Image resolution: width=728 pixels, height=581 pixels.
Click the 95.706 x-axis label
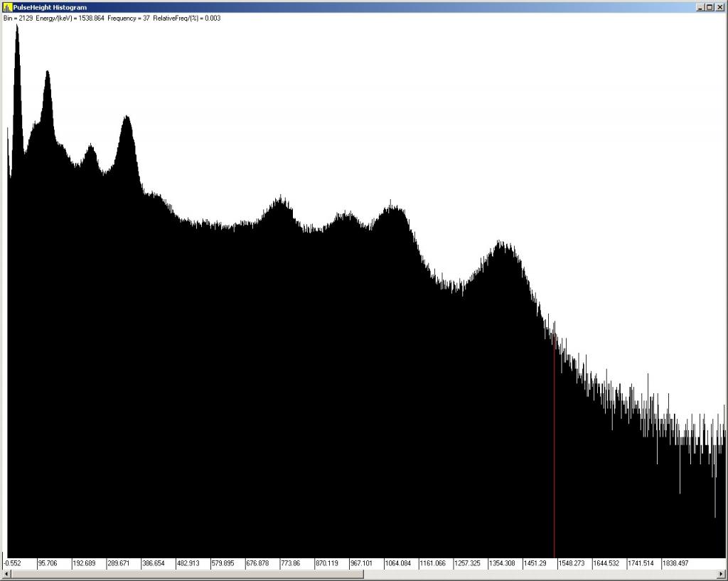coord(51,563)
